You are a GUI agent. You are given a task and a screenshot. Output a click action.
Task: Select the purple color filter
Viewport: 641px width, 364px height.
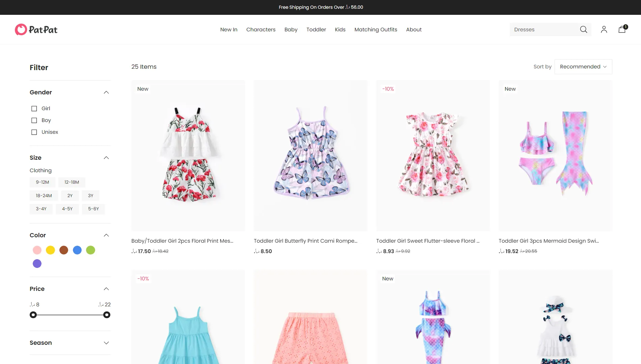coord(37,264)
